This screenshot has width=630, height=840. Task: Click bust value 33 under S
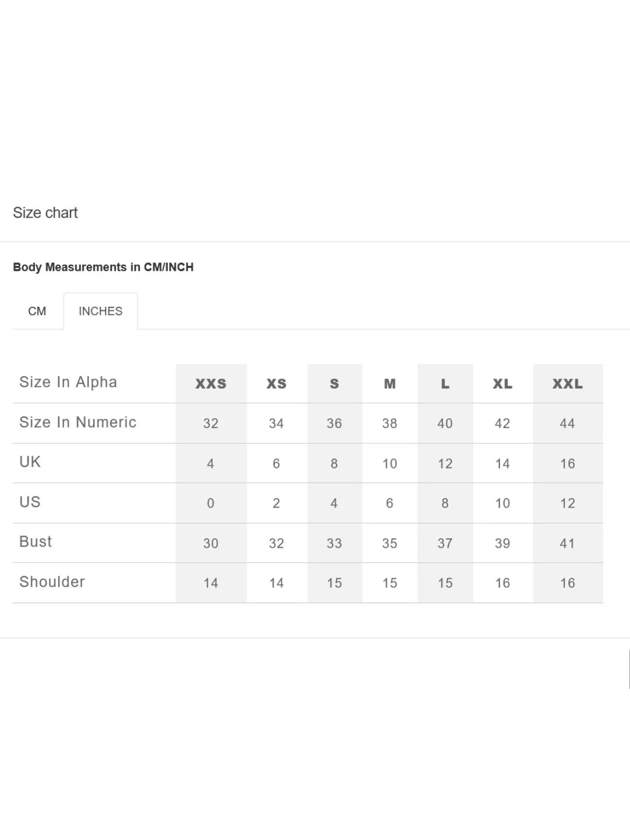click(x=334, y=543)
